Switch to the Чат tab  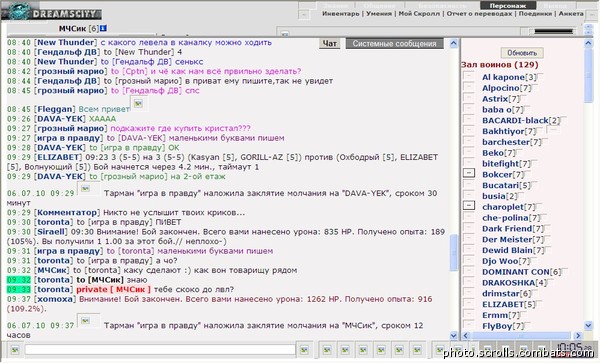pos(329,44)
